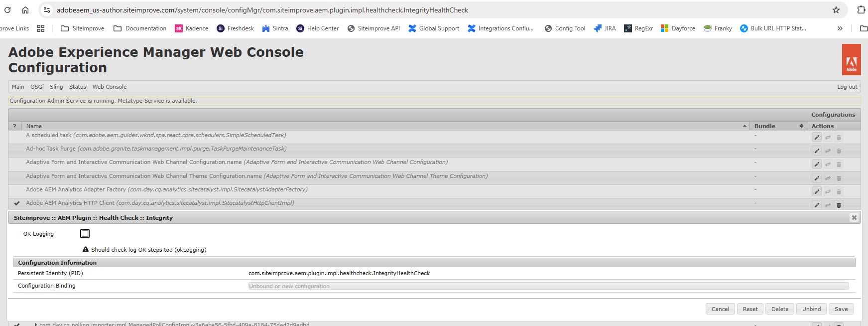Open the Siteimprove bookmarks folder
This screenshot has width=868, height=326.
coord(83,28)
